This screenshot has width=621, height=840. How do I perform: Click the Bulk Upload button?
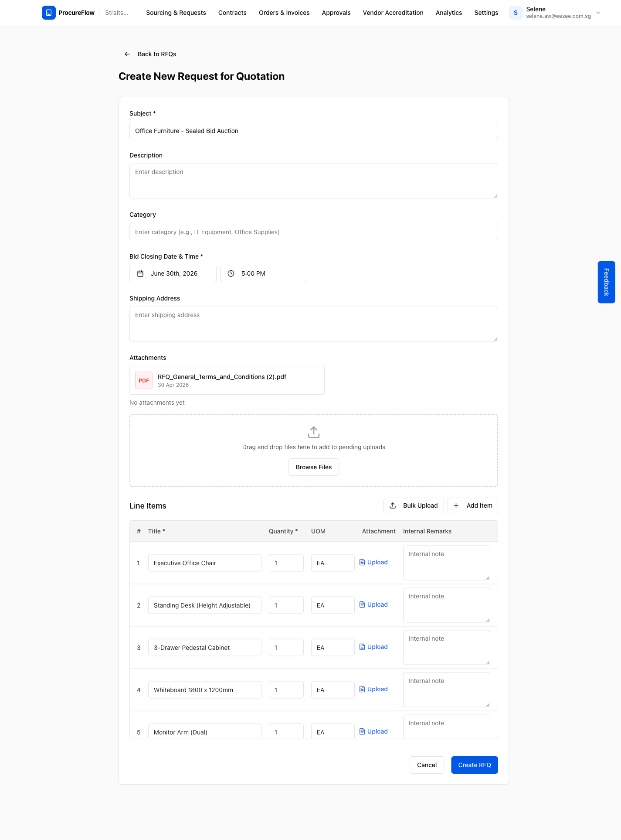pyautogui.click(x=413, y=505)
